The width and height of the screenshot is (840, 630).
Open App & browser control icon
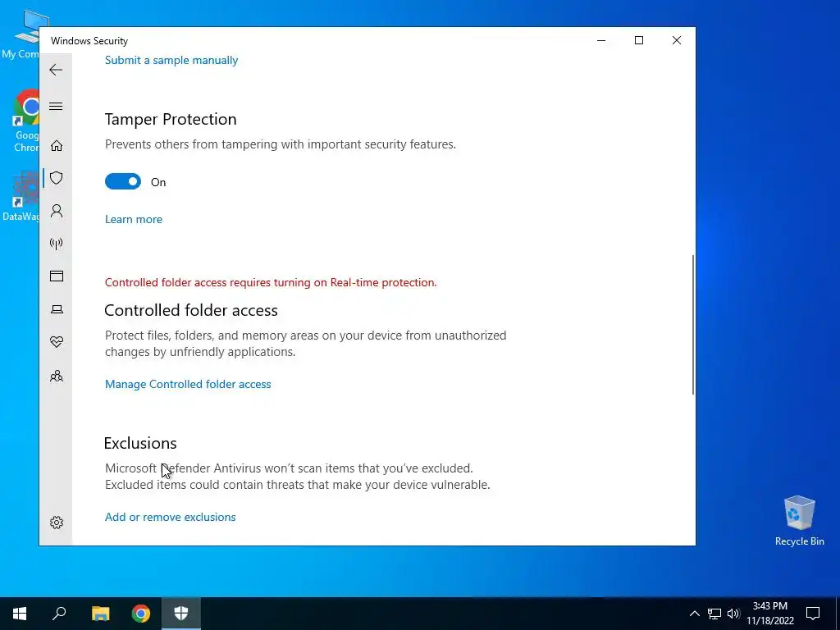(57, 276)
